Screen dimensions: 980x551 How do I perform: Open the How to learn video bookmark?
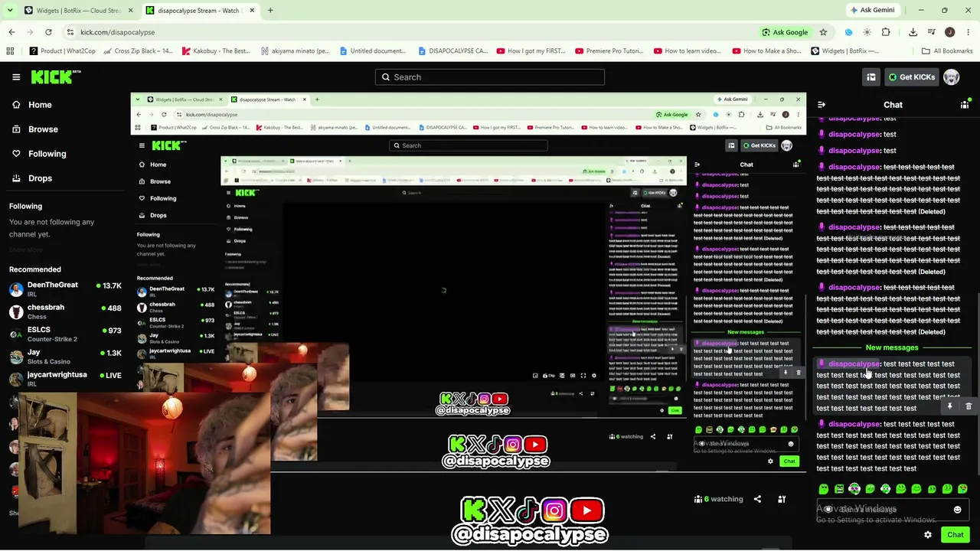pyautogui.click(x=688, y=51)
